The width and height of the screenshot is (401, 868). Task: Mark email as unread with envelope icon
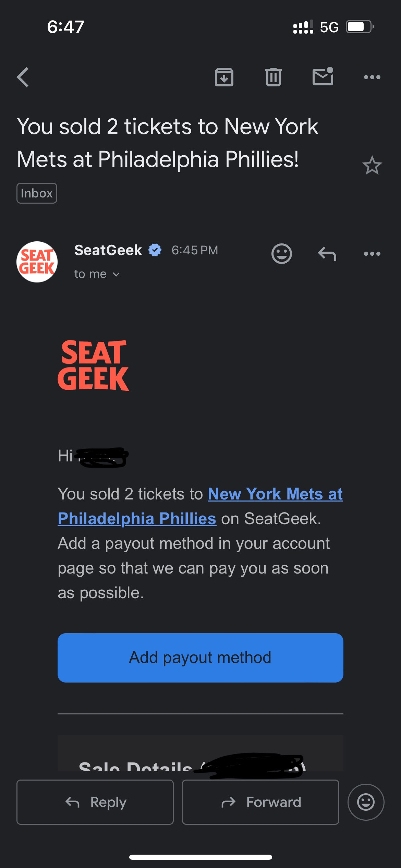tap(323, 76)
